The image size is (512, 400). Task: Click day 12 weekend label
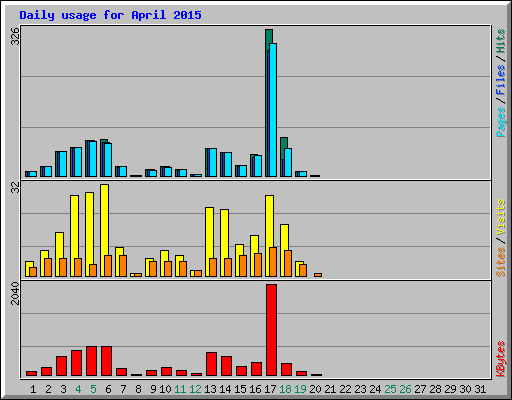click(195, 389)
